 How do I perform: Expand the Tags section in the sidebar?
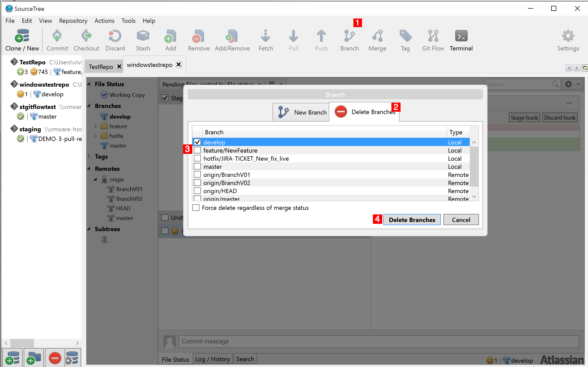[90, 156]
